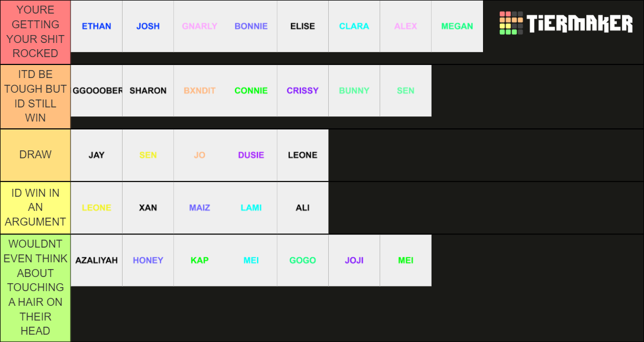
Task: Select the yellow DRAW tier label
Action: [x=35, y=155]
